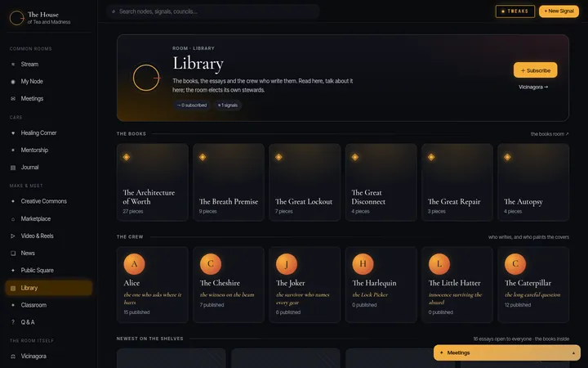Click the 0 subscribed pill
Image resolution: width=588 pixels, height=368 pixels.
(x=192, y=105)
